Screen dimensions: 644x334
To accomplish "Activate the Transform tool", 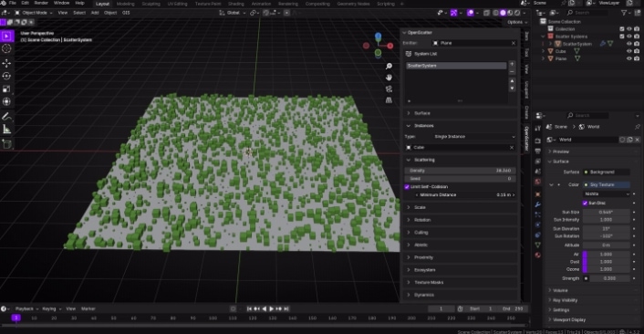I will 6,102.
